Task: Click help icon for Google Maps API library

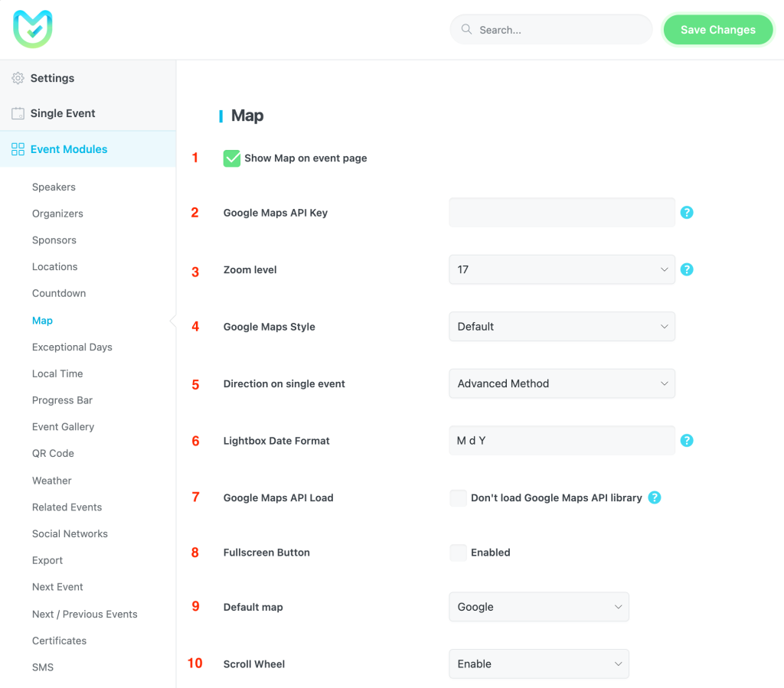Action: [655, 497]
